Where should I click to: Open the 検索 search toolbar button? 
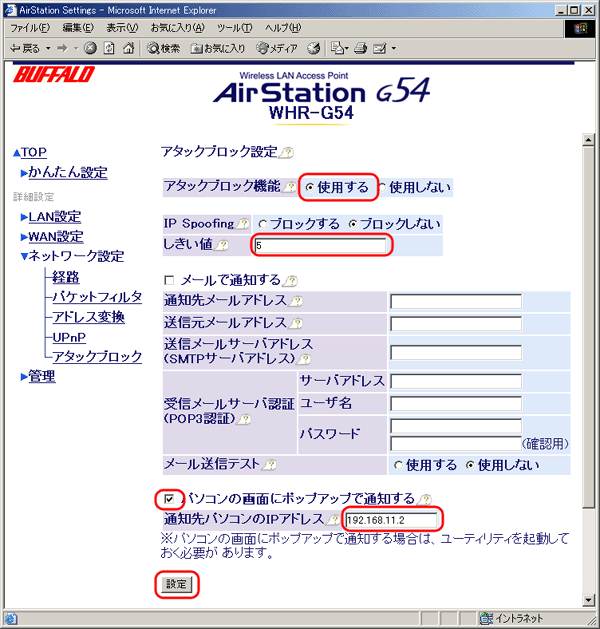pyautogui.click(x=164, y=49)
